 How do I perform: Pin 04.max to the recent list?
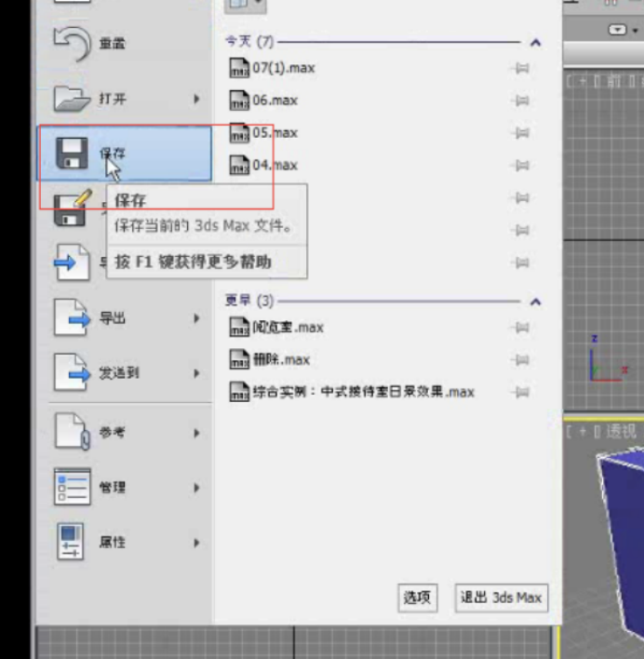coord(520,165)
